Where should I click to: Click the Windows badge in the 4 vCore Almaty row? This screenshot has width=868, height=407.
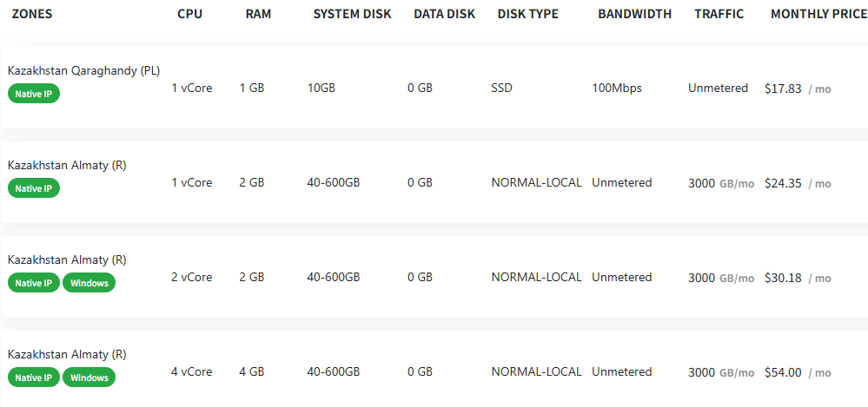coord(89,377)
